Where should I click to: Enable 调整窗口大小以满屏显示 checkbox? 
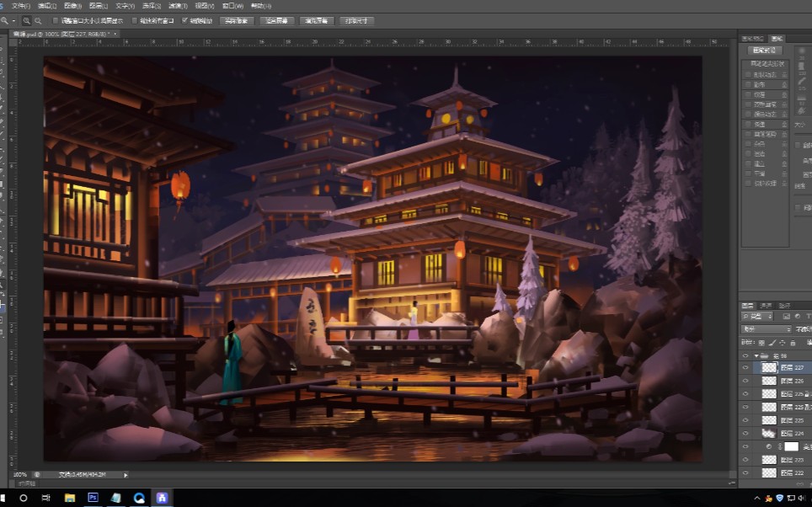click(56, 21)
